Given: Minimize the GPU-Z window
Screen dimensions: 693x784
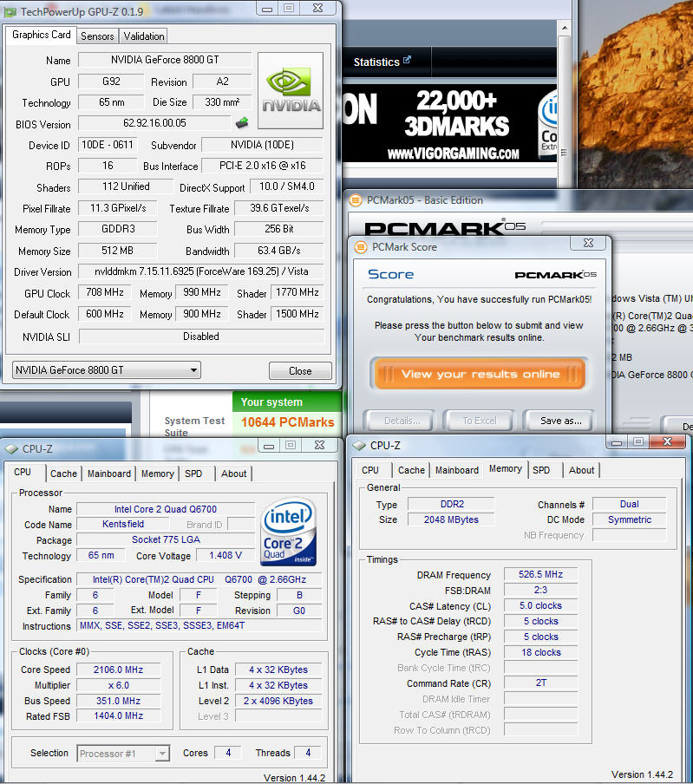Looking at the screenshot, I should (x=267, y=9).
